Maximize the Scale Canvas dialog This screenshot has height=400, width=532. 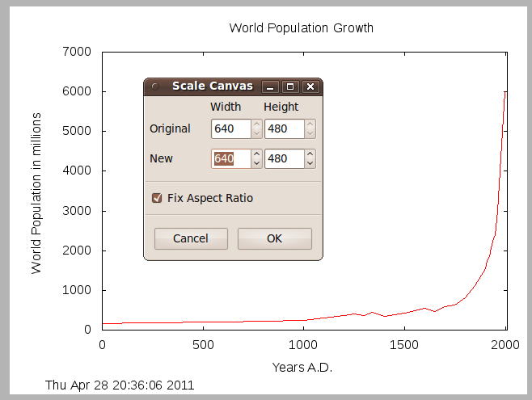coord(291,86)
